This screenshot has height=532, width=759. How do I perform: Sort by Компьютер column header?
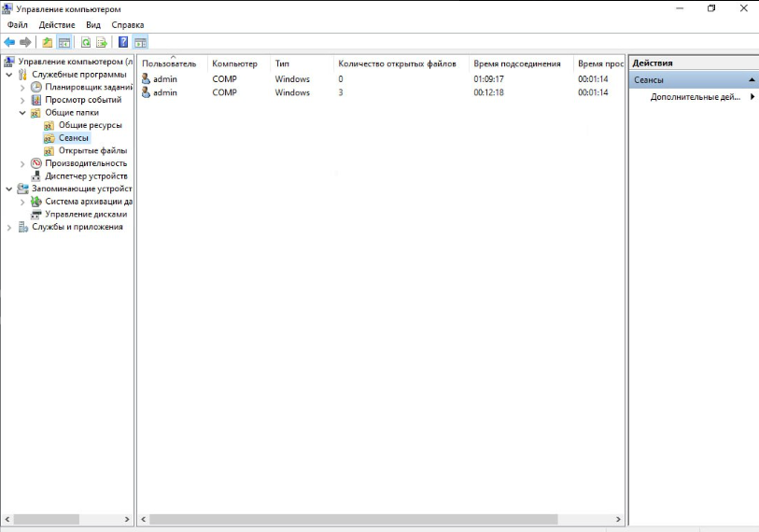[239, 63]
